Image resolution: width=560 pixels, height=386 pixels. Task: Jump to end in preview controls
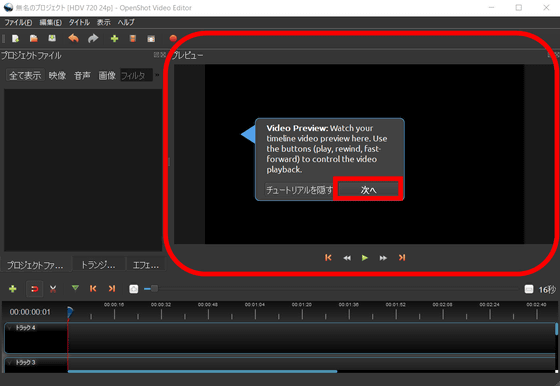(402, 258)
